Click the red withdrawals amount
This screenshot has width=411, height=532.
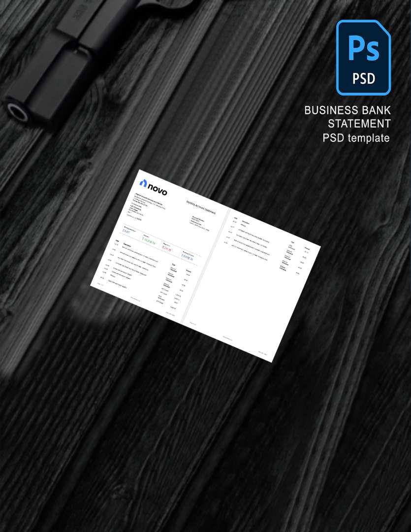pyautogui.click(x=167, y=249)
